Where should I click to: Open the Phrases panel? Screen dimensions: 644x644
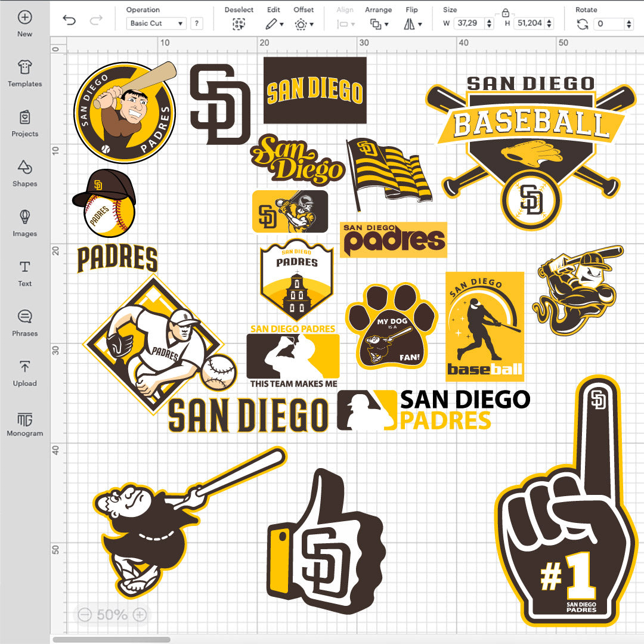24,317
